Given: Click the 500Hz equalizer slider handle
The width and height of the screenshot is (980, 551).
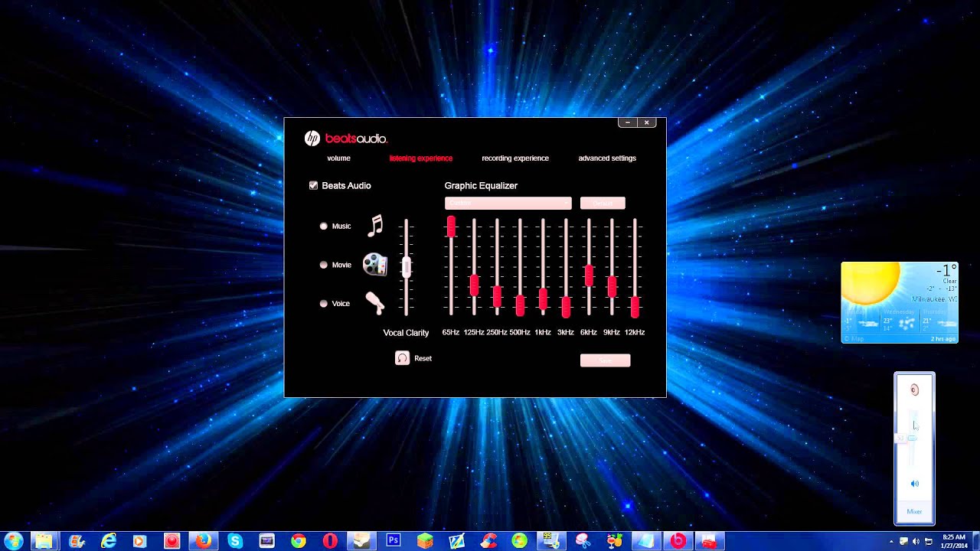Looking at the screenshot, I should (520, 305).
